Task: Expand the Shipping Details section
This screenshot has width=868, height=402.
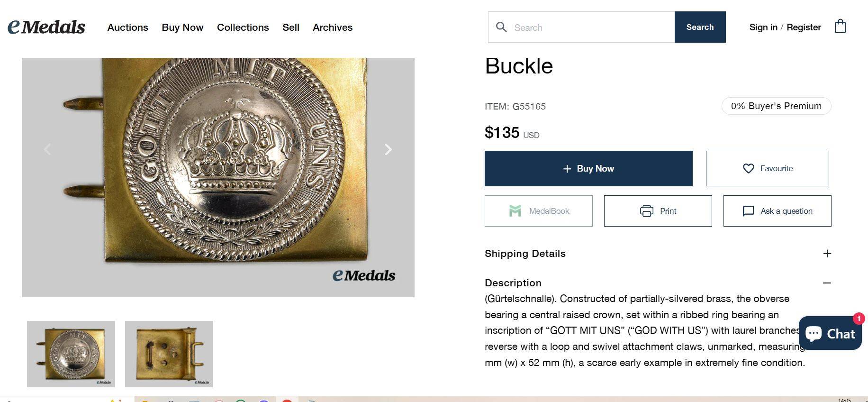Action: click(827, 254)
